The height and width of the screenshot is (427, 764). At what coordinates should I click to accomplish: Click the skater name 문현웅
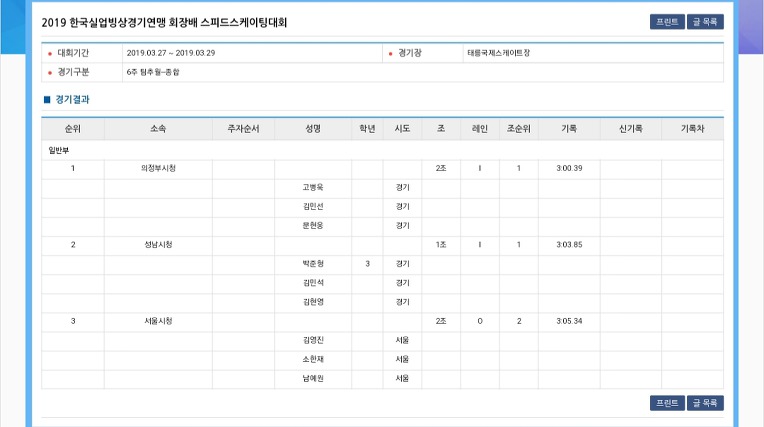click(313, 226)
